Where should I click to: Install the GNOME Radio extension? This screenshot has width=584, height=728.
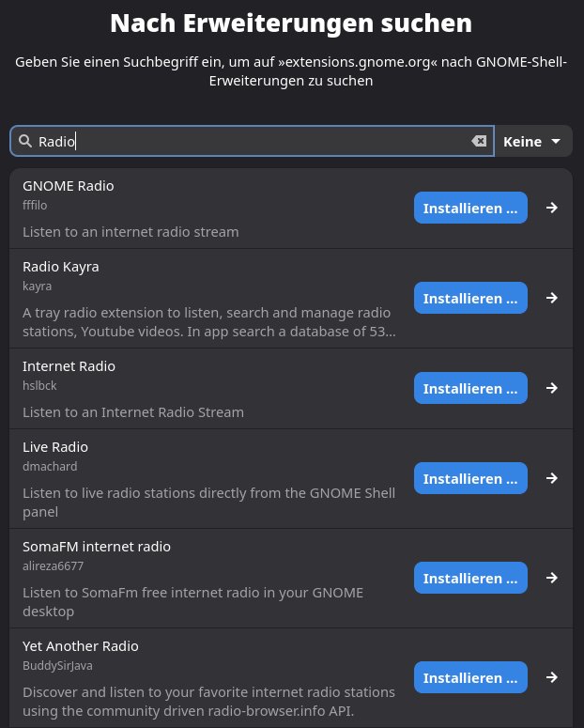point(470,208)
